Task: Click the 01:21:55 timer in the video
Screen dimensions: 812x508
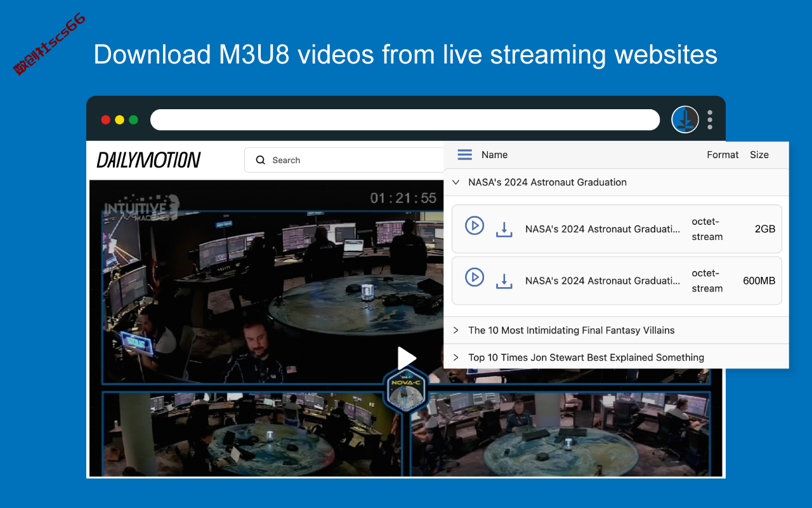Action: point(403,198)
